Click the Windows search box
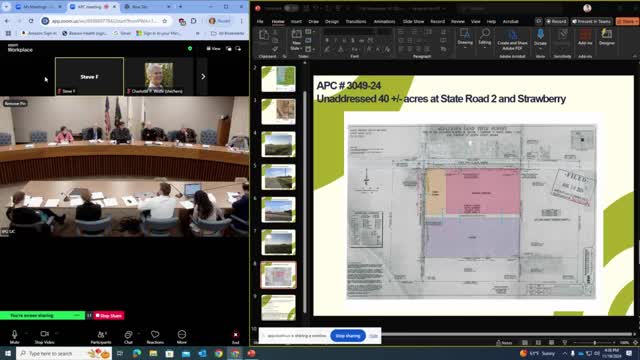The image size is (640, 360). [x=64, y=353]
